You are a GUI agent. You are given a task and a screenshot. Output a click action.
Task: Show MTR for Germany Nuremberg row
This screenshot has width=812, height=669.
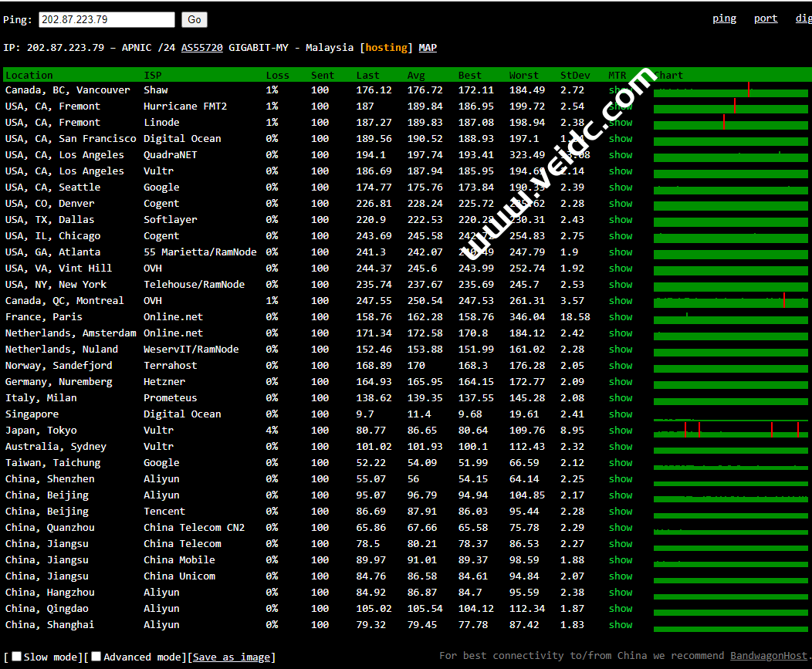coord(621,382)
